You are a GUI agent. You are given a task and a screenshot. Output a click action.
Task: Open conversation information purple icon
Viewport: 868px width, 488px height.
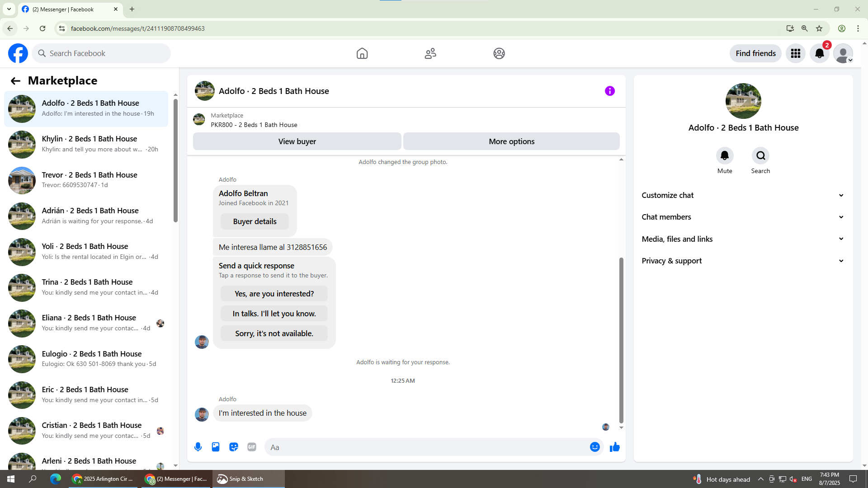click(x=610, y=91)
